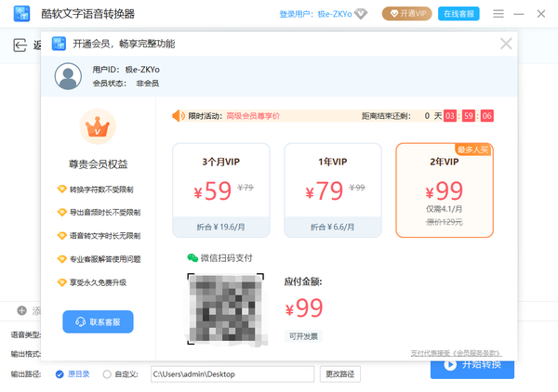Click the 开始转换 start button
558x392 pixels.
pyautogui.click(x=472, y=369)
